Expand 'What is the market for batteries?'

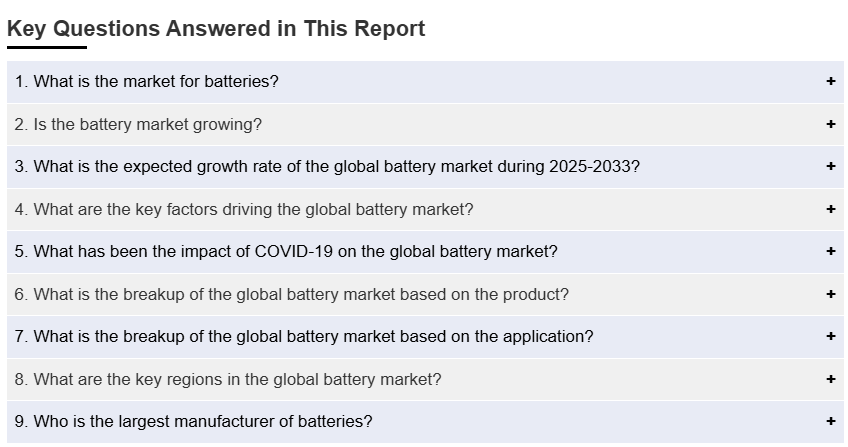point(156,82)
